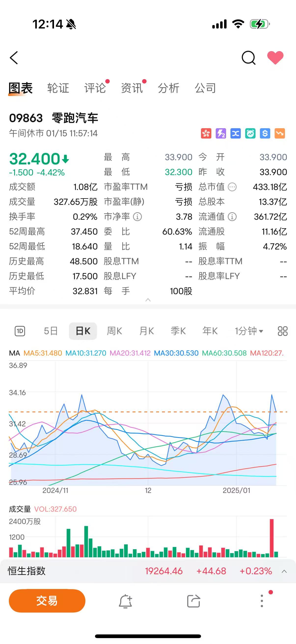Open the 1分钟 interval dropdown
The width and height of the screenshot is (296, 644).
pyautogui.click(x=249, y=331)
